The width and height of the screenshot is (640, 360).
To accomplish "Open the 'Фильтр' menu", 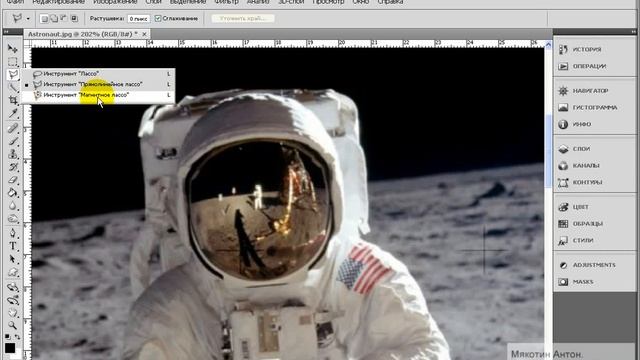I will click(x=226, y=2).
